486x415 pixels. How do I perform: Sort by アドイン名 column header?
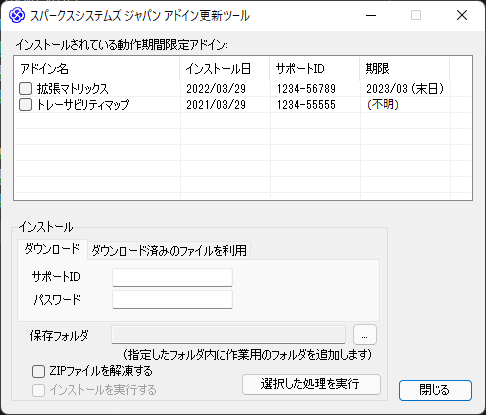pyautogui.click(x=97, y=69)
